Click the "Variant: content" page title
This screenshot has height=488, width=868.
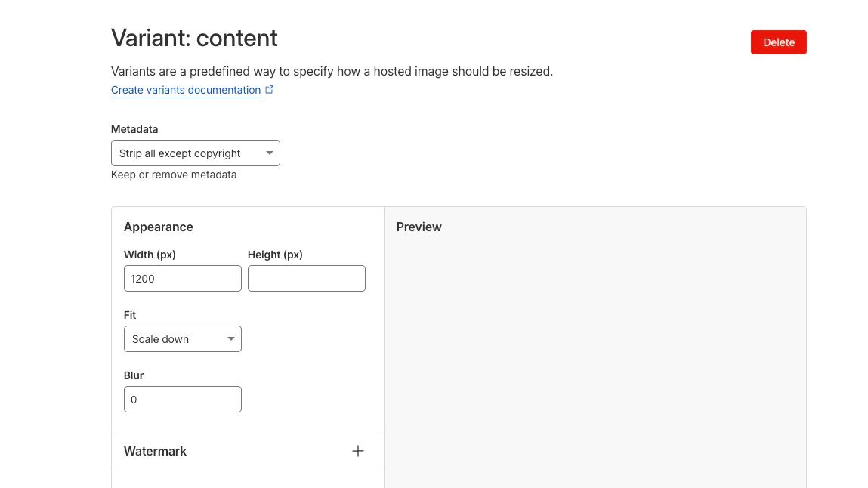[x=194, y=38]
